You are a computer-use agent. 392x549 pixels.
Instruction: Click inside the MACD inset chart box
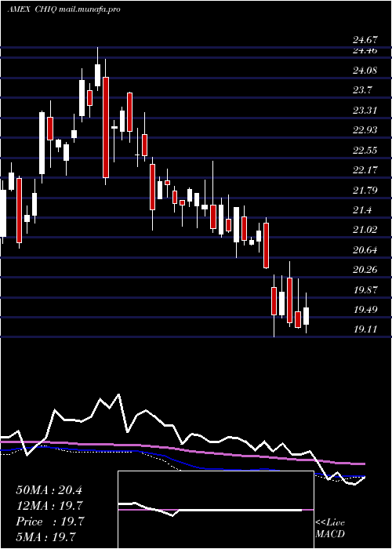pos(216,510)
